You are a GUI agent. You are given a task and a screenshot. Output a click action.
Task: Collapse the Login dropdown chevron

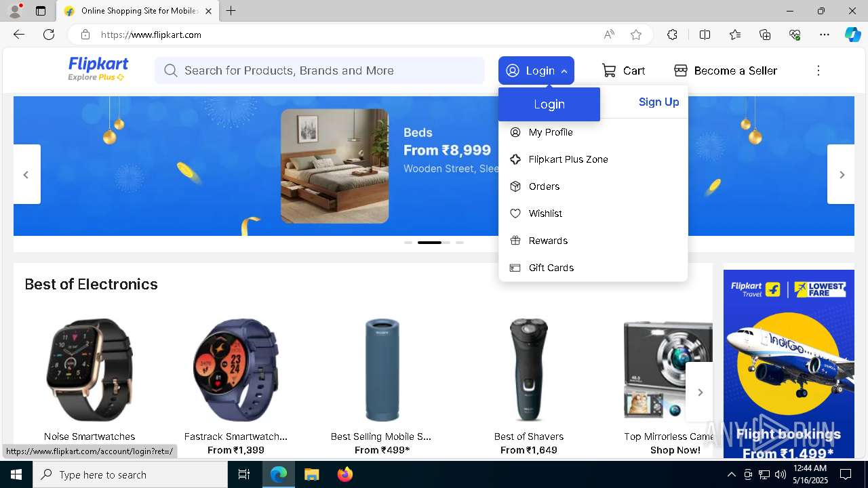pyautogui.click(x=564, y=71)
